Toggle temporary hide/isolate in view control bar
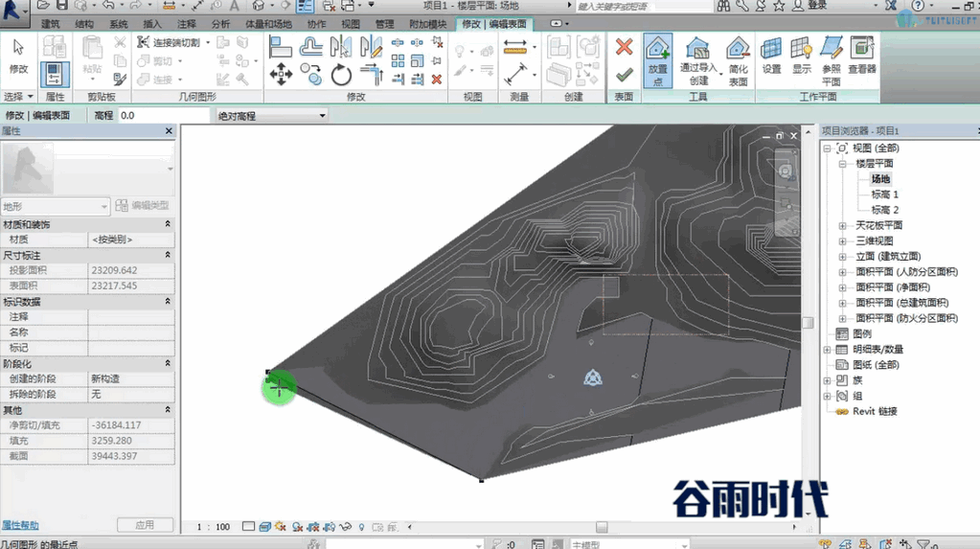This screenshot has width=980, height=549. [x=346, y=527]
